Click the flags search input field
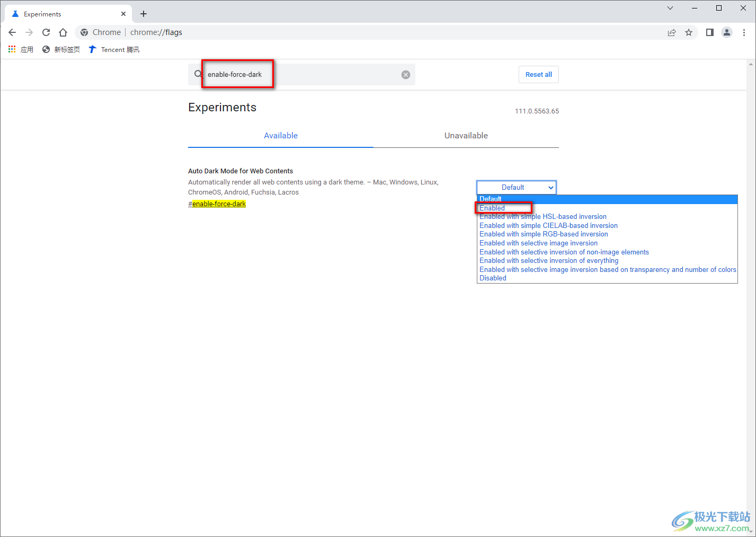 point(302,75)
